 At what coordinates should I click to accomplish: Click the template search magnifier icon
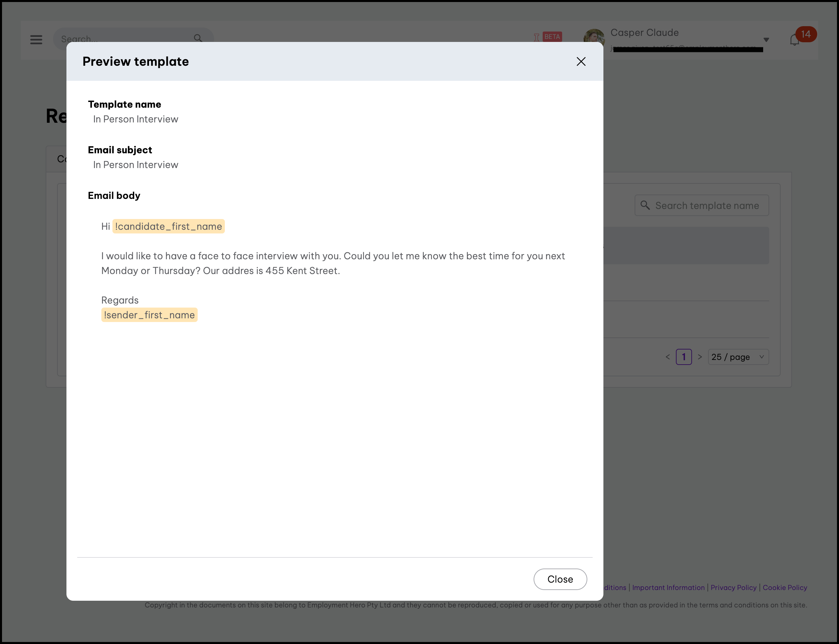click(645, 206)
